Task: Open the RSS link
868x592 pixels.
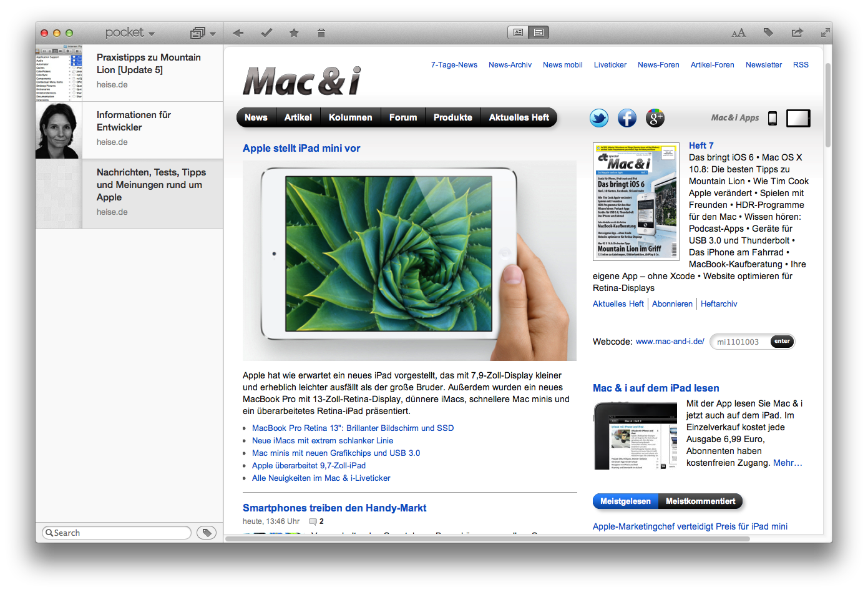Action: click(x=801, y=65)
